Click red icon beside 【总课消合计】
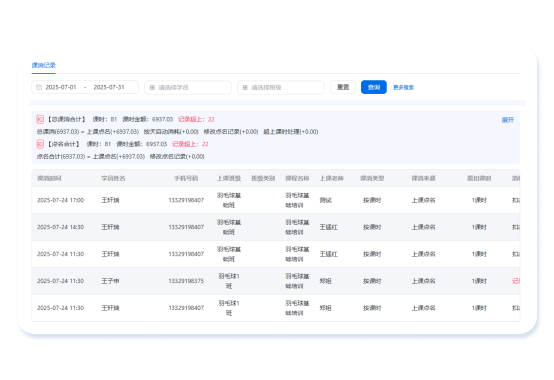 click(40, 119)
